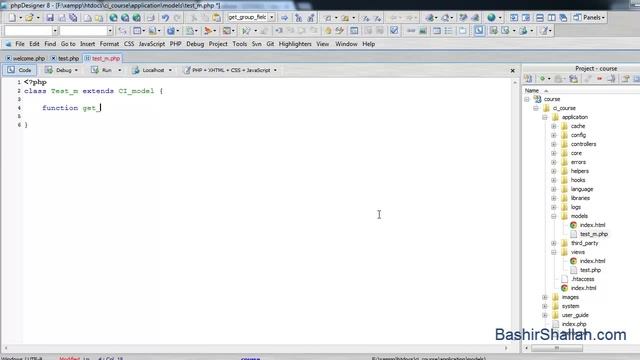Open the second empty combo box in second toolbar
Screen dimensions: 640x360
[86, 31]
